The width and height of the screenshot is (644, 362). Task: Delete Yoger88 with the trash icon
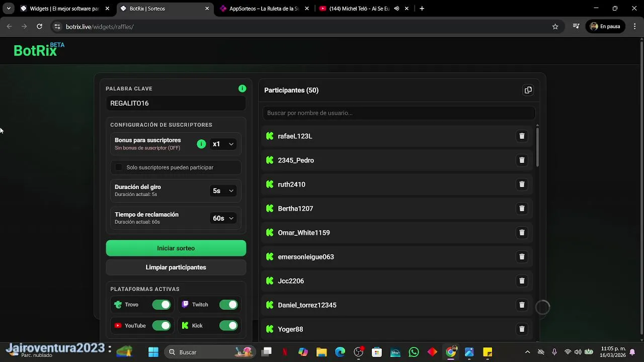pyautogui.click(x=522, y=329)
